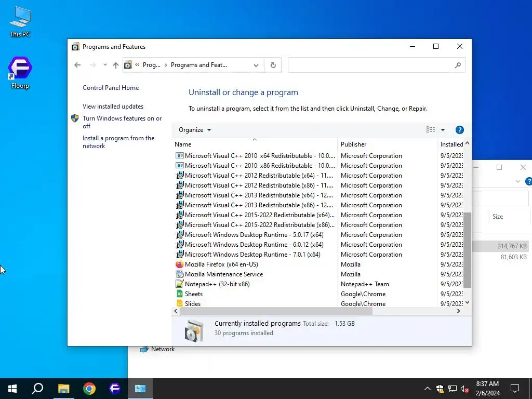Open the recent locations dropdown arrow
Viewport: 532px width, 399px height.
coord(105,65)
